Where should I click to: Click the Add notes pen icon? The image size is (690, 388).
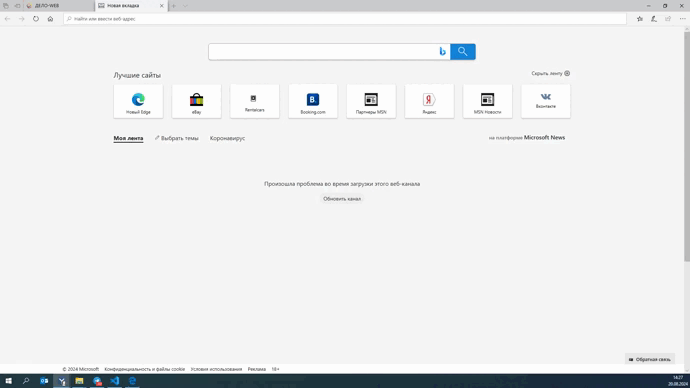[x=654, y=19]
